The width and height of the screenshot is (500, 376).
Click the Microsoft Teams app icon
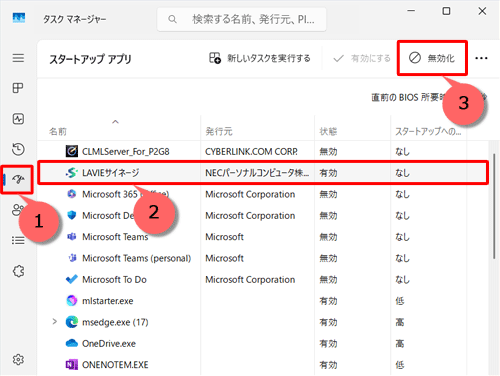[72, 237]
